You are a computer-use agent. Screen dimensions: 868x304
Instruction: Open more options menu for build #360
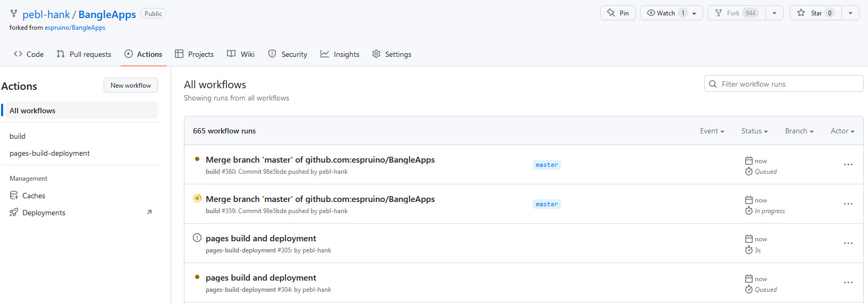click(x=848, y=164)
